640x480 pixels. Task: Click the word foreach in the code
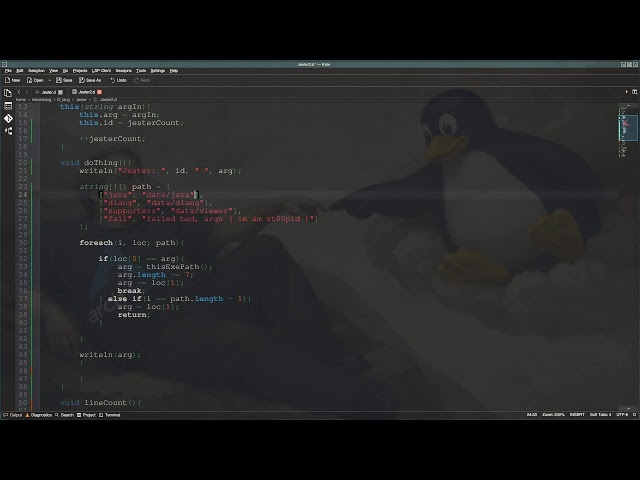96,243
